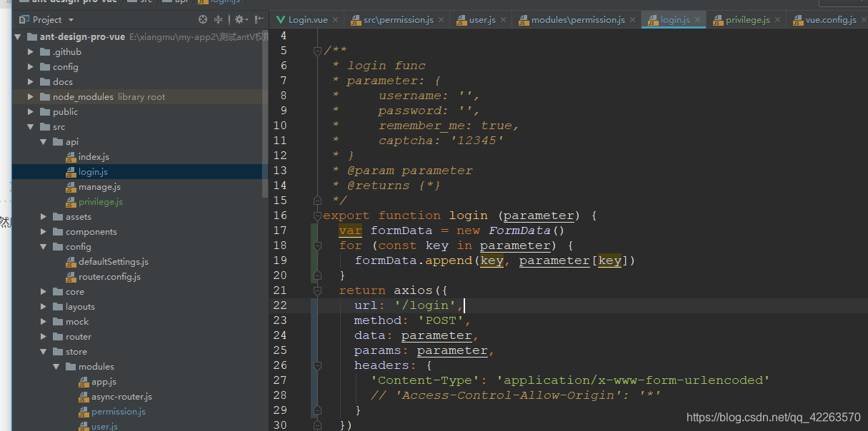The width and height of the screenshot is (868, 431).
Task: Fold the for loop at line 18
Action: pyautogui.click(x=317, y=245)
